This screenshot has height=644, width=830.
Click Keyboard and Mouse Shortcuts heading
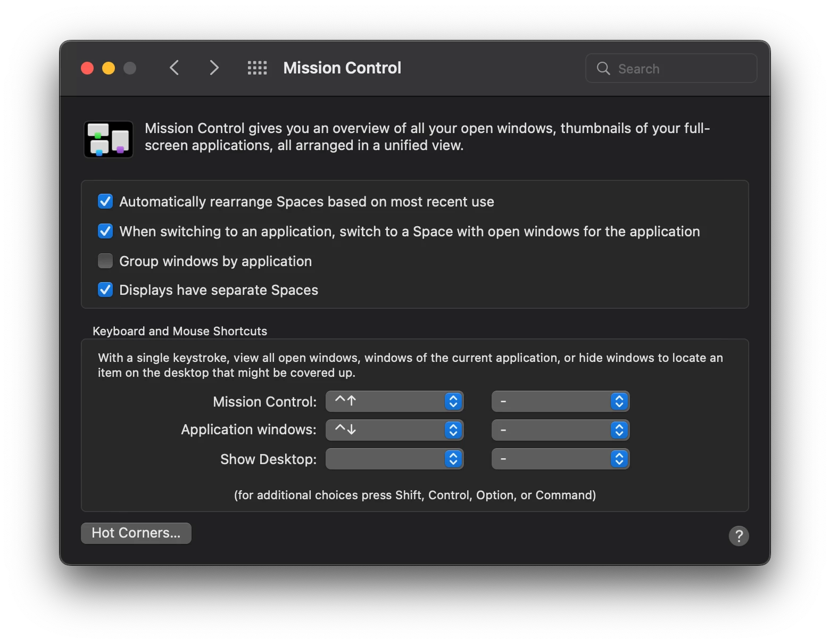click(180, 331)
